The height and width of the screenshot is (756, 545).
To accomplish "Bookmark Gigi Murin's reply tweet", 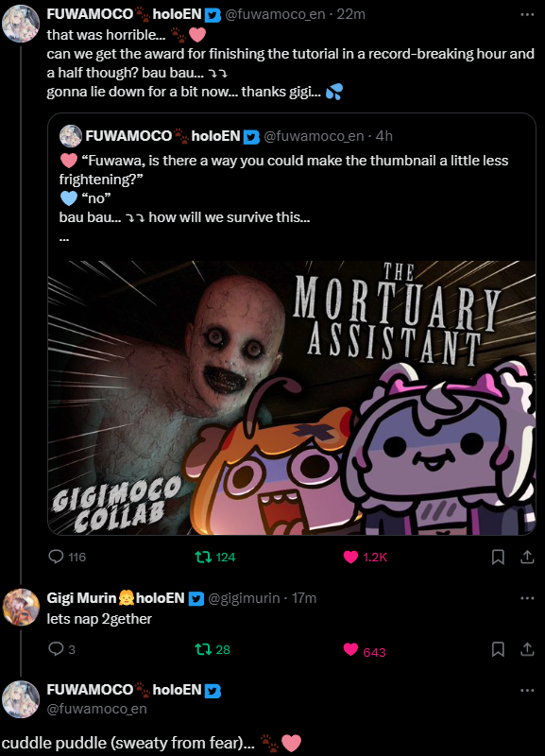I will pyautogui.click(x=498, y=649).
